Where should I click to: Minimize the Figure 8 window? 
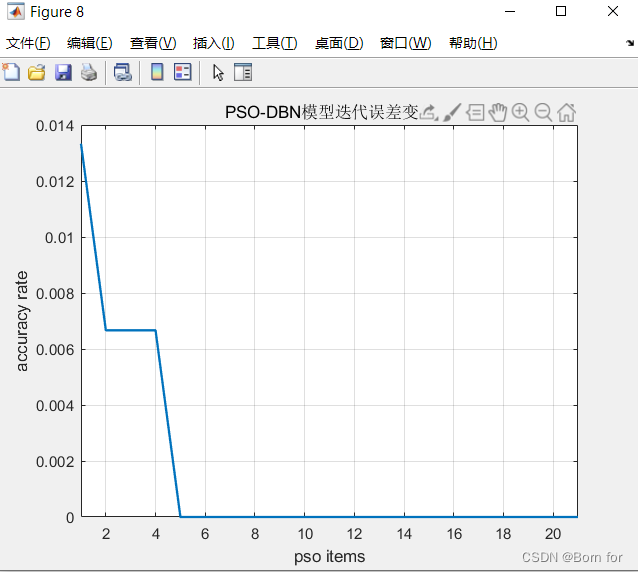tap(510, 11)
